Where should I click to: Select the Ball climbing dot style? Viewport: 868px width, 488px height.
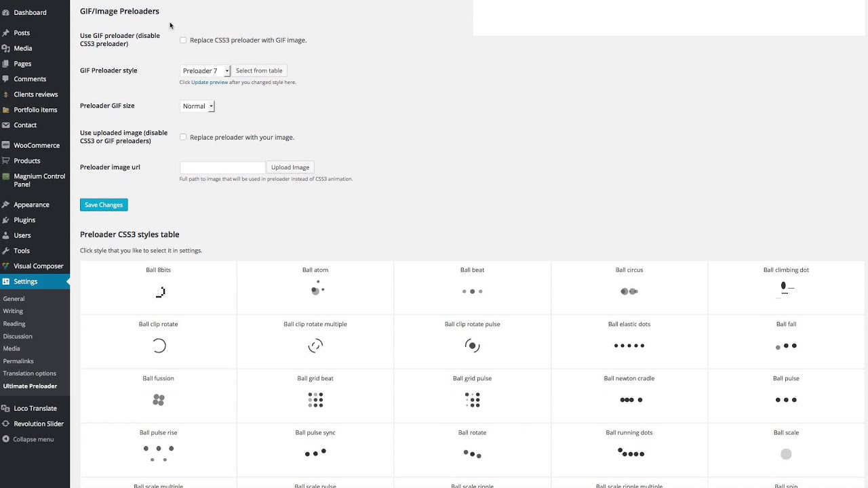(x=786, y=287)
